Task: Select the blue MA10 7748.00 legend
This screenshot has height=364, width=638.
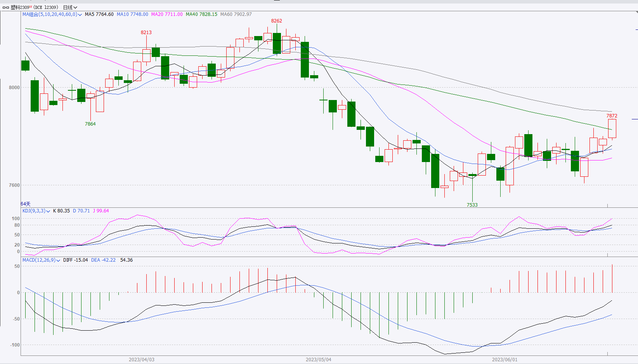Action: click(x=132, y=14)
